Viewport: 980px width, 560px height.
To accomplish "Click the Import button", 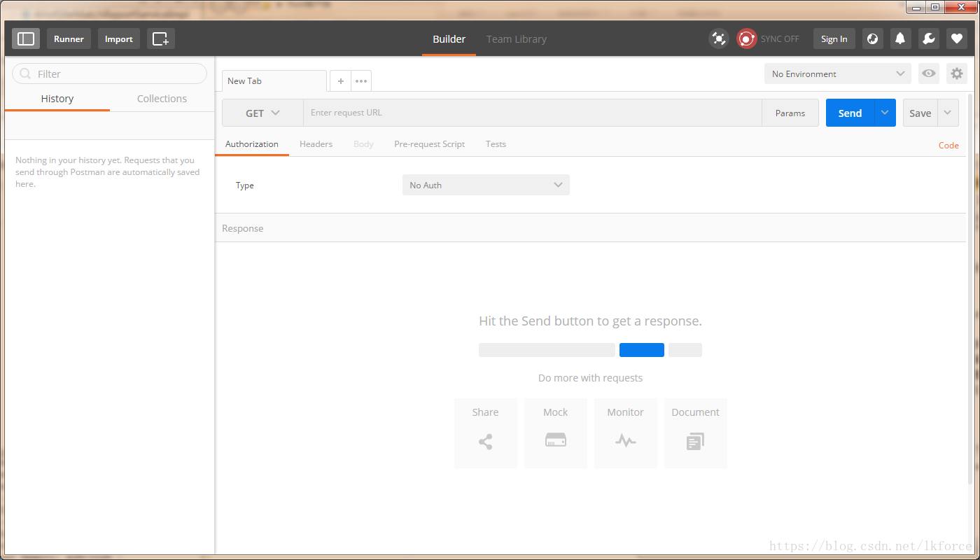I will tap(119, 38).
